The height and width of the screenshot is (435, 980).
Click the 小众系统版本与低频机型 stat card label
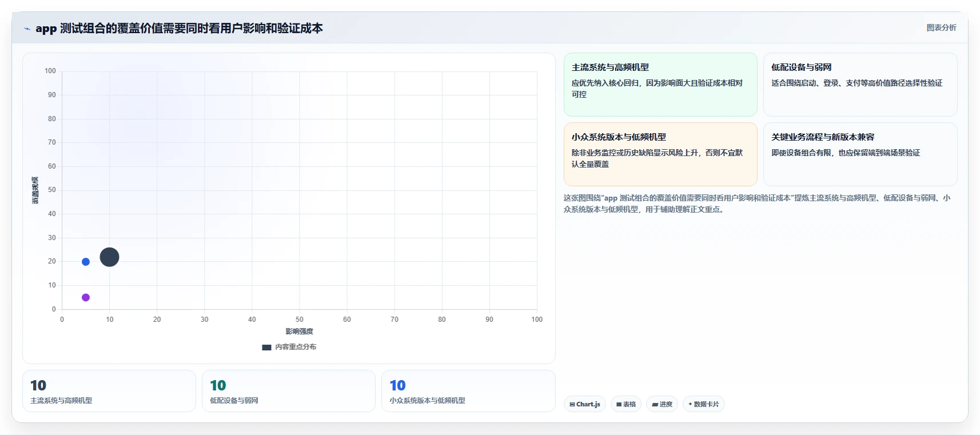[x=427, y=401]
